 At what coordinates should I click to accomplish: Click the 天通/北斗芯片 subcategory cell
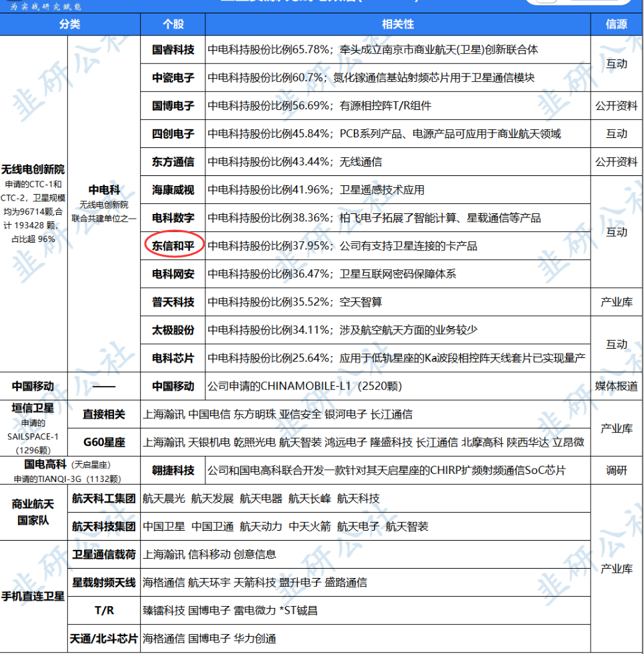coord(104,639)
